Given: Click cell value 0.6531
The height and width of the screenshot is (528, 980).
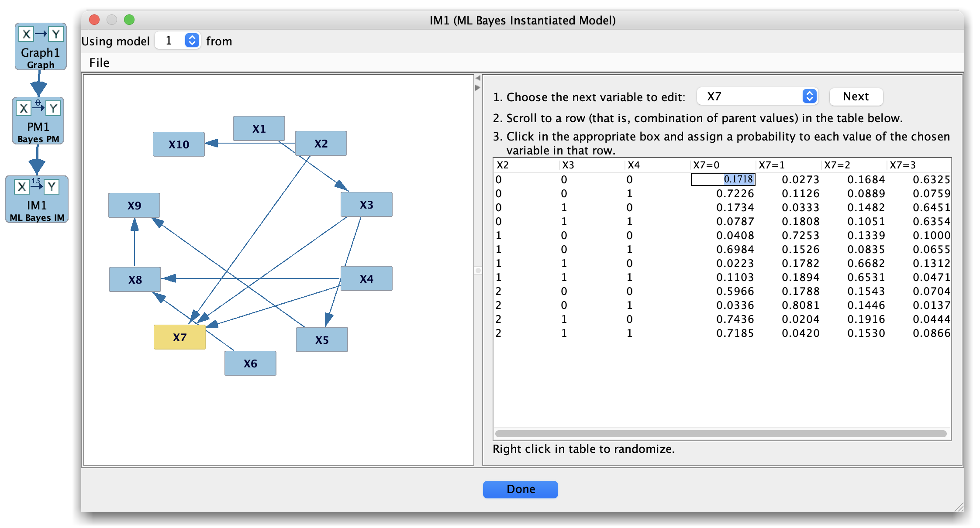Looking at the screenshot, I should pyautogui.click(x=866, y=277).
